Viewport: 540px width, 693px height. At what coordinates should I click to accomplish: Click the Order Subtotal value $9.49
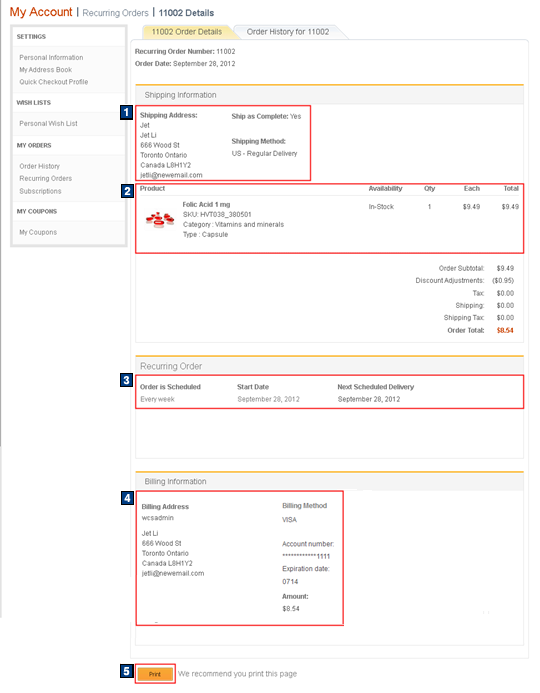(505, 268)
